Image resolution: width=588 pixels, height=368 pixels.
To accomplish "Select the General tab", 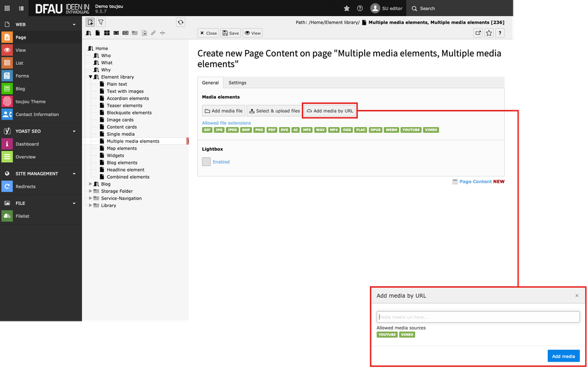I will [x=210, y=83].
